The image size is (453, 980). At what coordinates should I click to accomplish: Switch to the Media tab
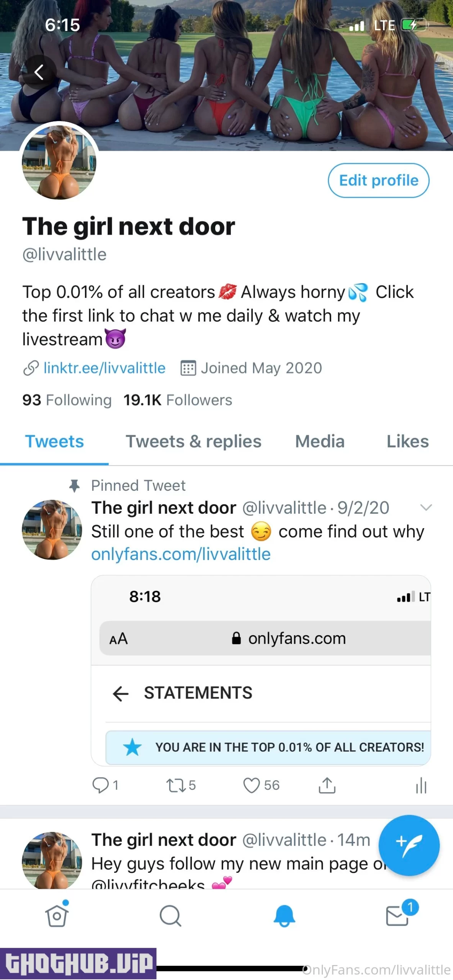[320, 441]
